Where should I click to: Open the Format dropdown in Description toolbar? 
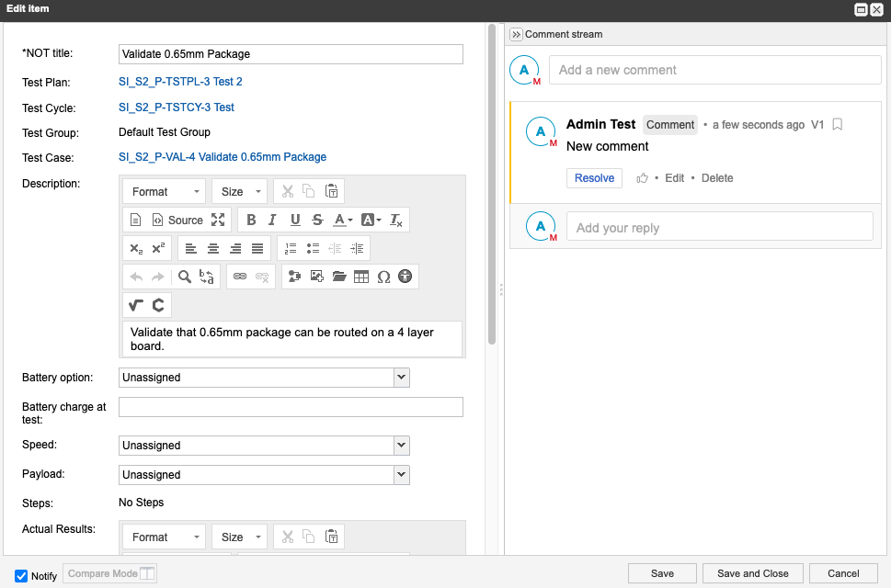click(164, 192)
